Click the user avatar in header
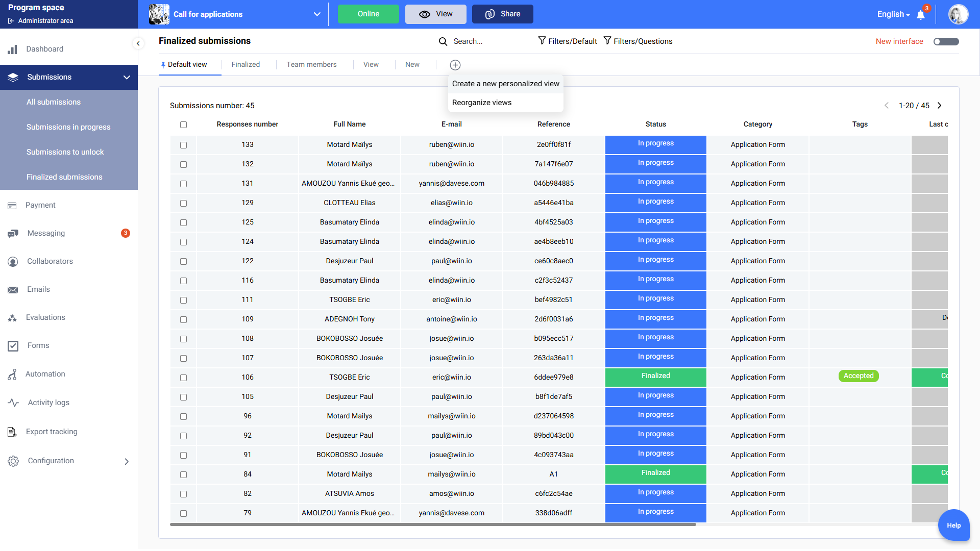980x551 pixels. 958,14
